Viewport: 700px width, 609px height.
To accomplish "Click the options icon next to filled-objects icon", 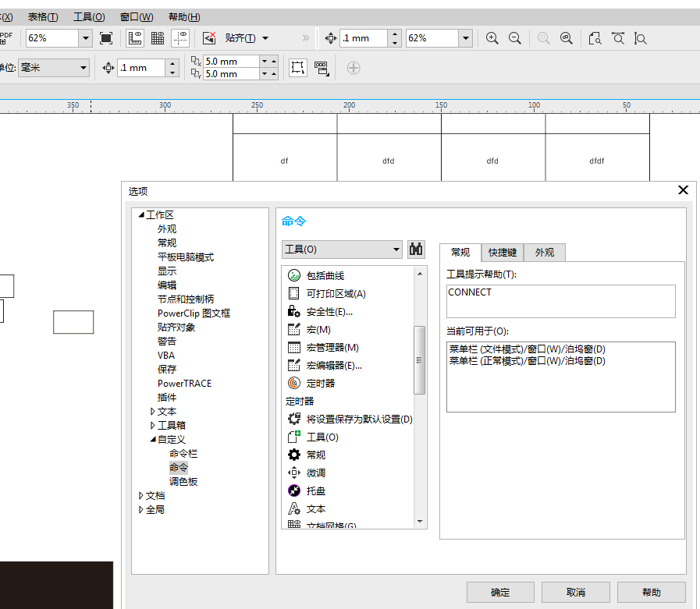I will [322, 68].
